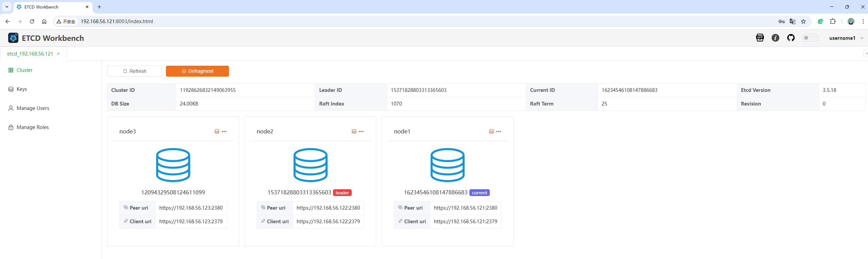The width and height of the screenshot is (868, 259).
Task: Toggle the light/dark theme switch
Action: point(810,38)
